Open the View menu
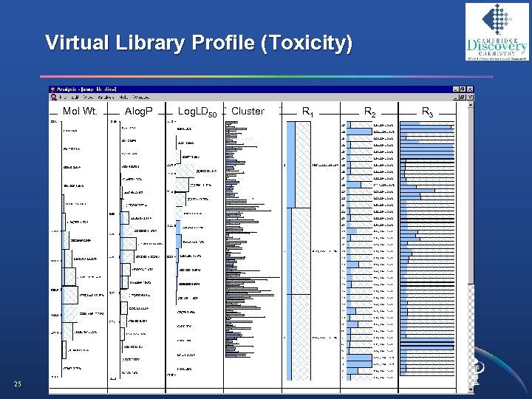532x399 pixels. 88,98
